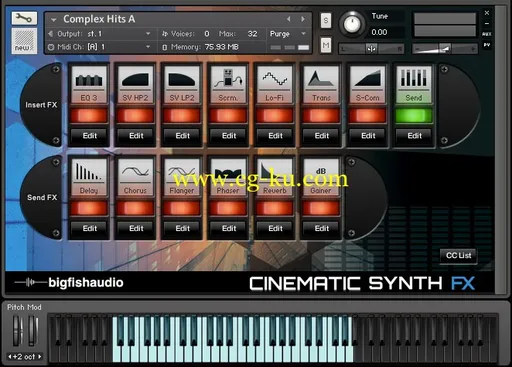Select the Gainer dB effect icon
The width and height of the screenshot is (512, 367).
(x=321, y=172)
